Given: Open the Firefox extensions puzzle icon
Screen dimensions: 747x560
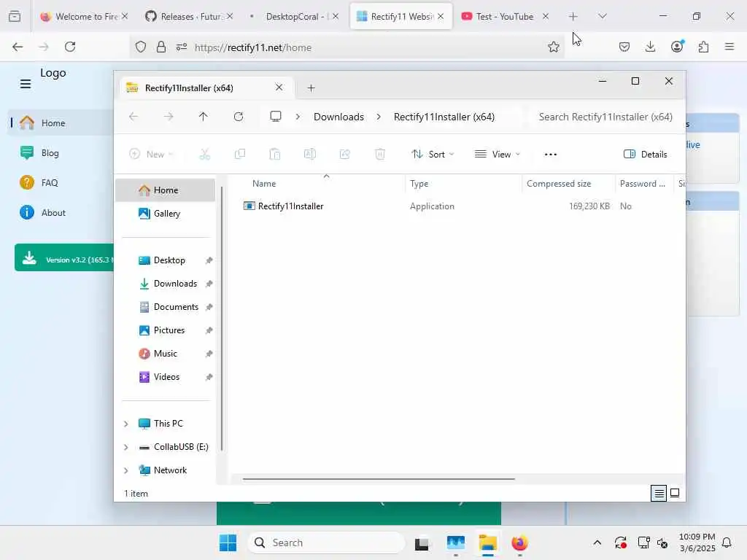Looking at the screenshot, I should pos(703,47).
